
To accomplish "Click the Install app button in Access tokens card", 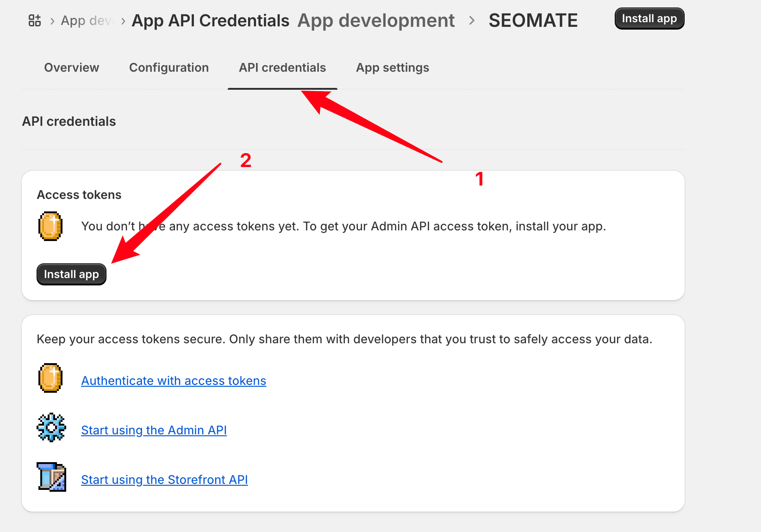I will point(71,274).
